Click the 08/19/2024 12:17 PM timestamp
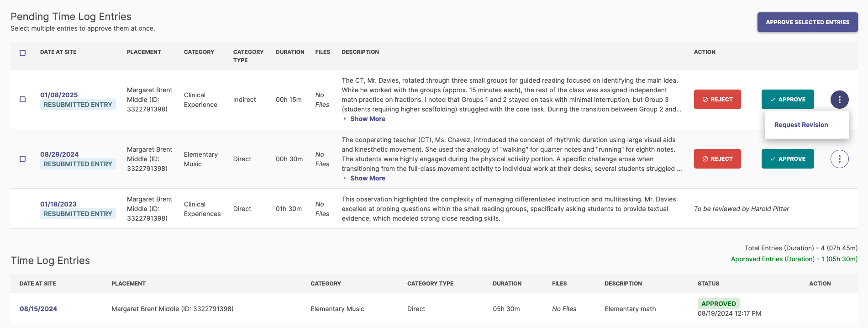 point(729,313)
